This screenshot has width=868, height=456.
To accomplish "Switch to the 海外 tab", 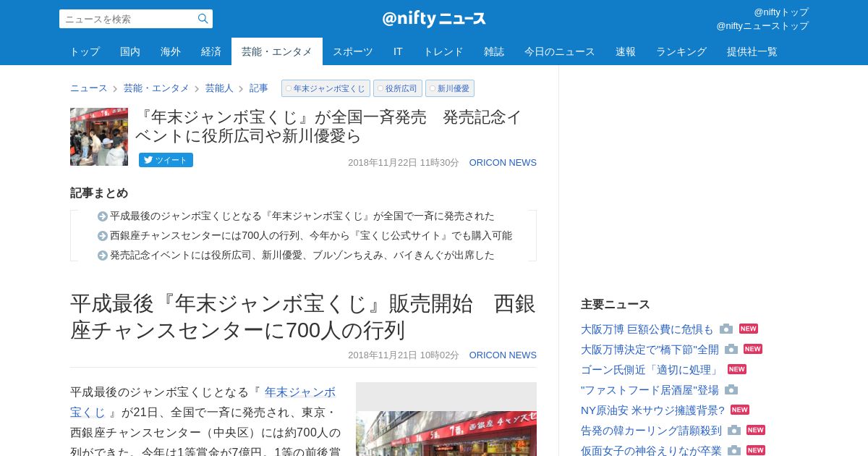I will coord(171,51).
